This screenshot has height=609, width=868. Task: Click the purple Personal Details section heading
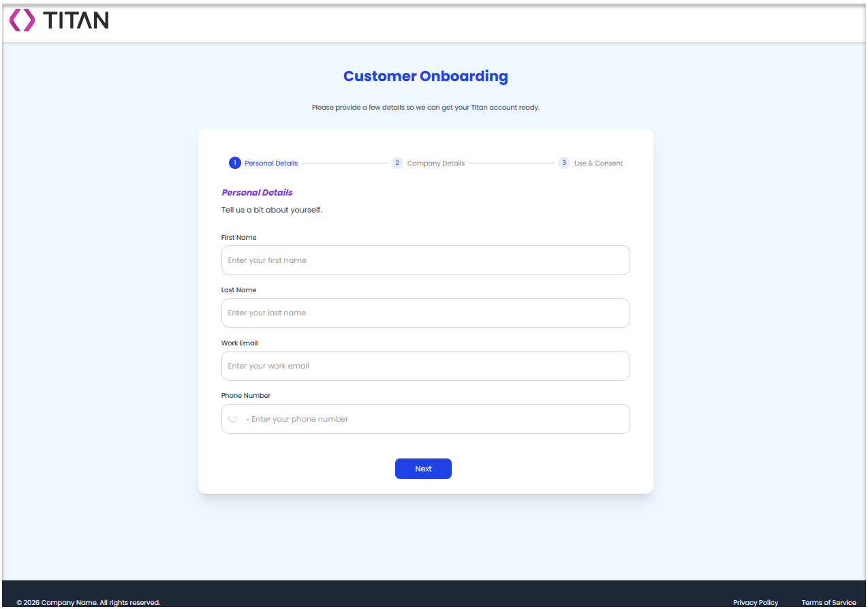tap(257, 192)
